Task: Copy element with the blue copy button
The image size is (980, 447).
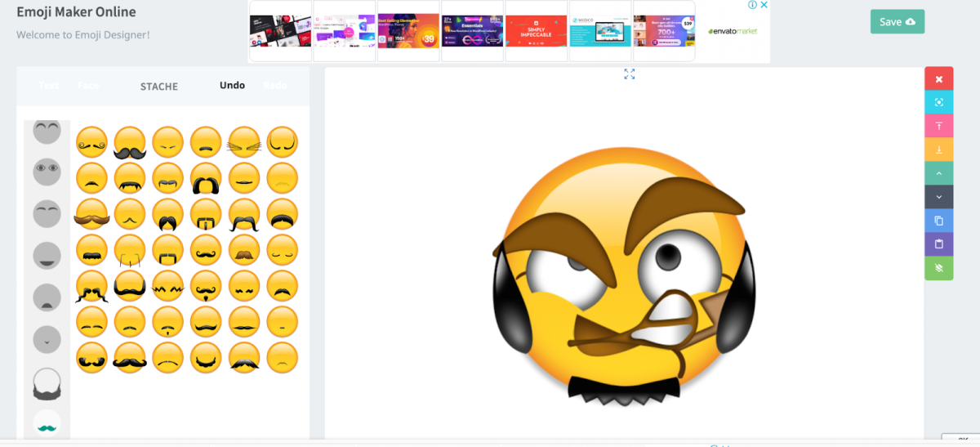Action: click(939, 221)
